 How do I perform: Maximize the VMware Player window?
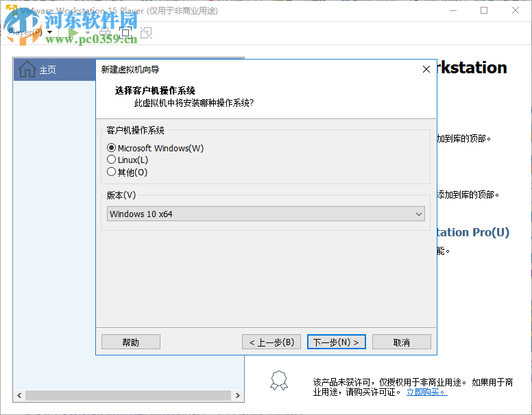point(484,10)
